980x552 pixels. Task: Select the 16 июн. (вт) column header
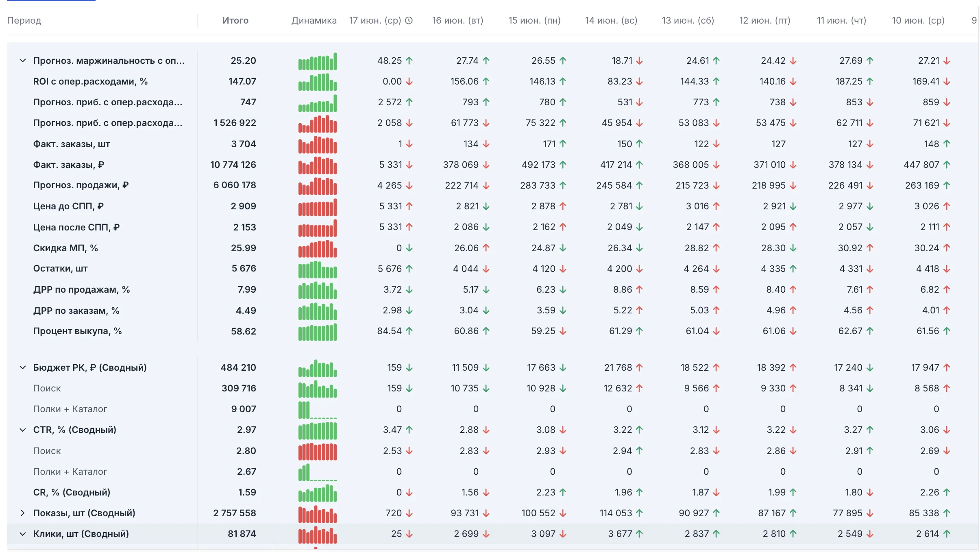coord(457,20)
